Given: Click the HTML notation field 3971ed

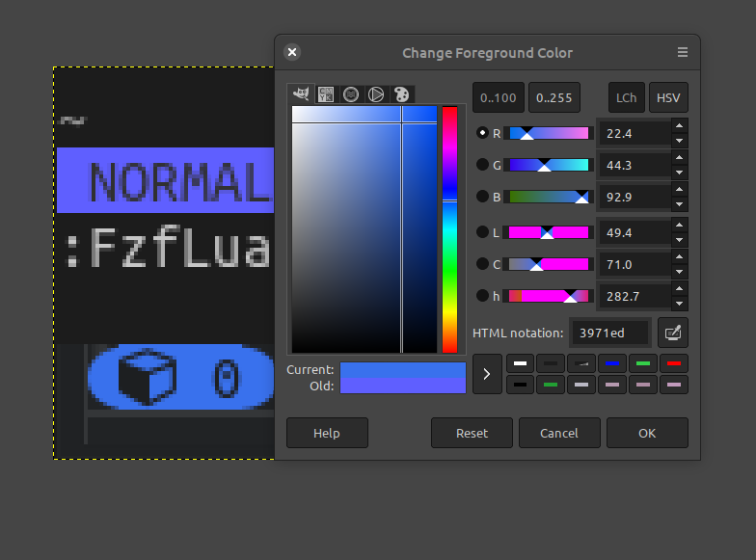Looking at the screenshot, I should [x=610, y=333].
